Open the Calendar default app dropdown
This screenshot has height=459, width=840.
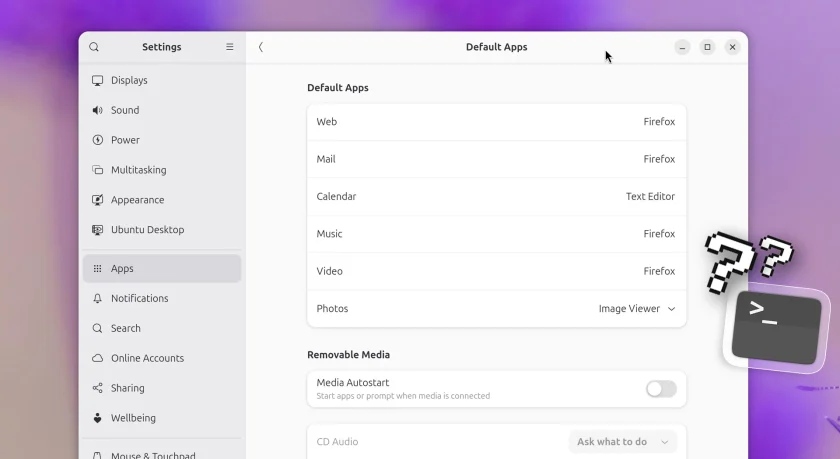(497, 197)
